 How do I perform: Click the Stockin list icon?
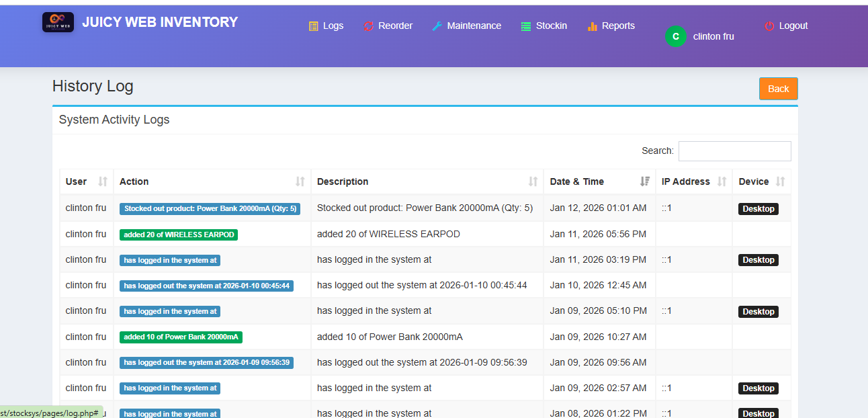point(525,26)
